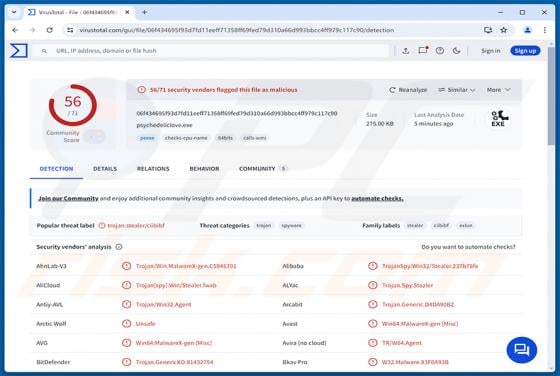Click the Sign up button
Screen dimensions: 560x376
[525, 51]
